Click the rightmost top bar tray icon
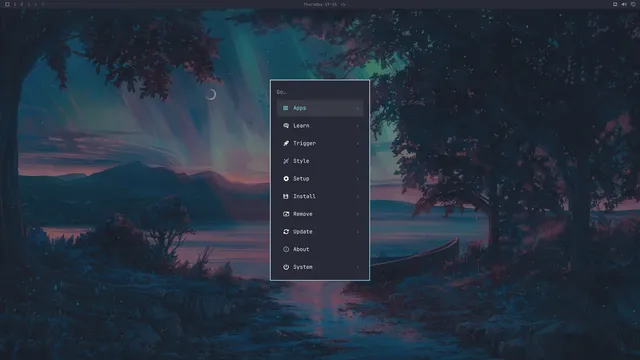The height and width of the screenshot is (360, 640). (633, 4)
